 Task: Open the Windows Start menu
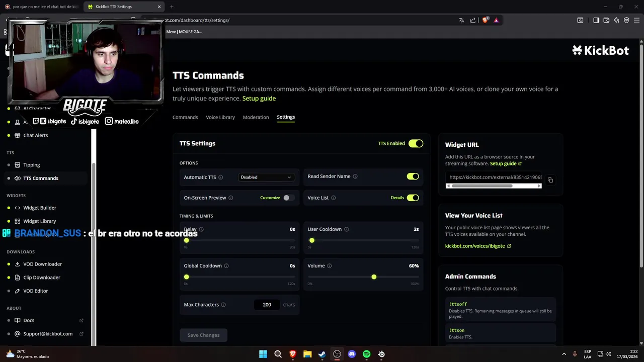(x=263, y=354)
